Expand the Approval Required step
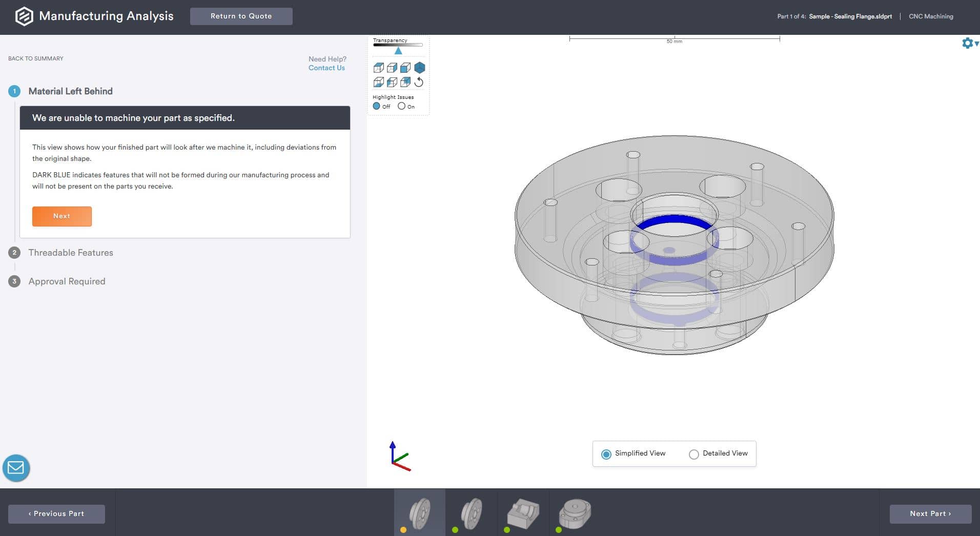The width and height of the screenshot is (980, 536). (67, 281)
